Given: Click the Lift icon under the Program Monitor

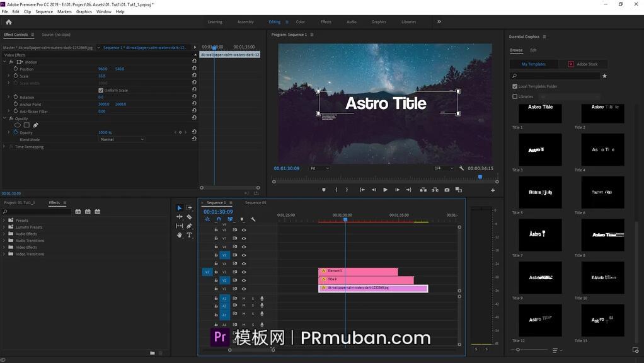Looking at the screenshot, I should (x=423, y=189).
